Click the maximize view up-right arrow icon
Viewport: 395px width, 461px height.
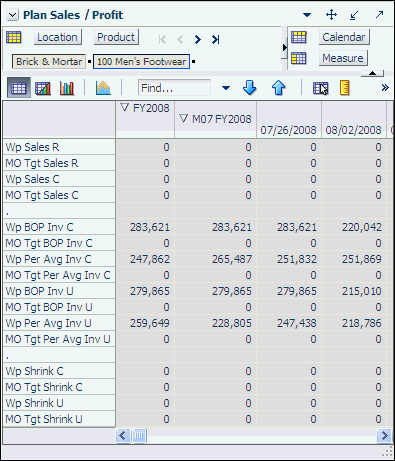point(379,15)
